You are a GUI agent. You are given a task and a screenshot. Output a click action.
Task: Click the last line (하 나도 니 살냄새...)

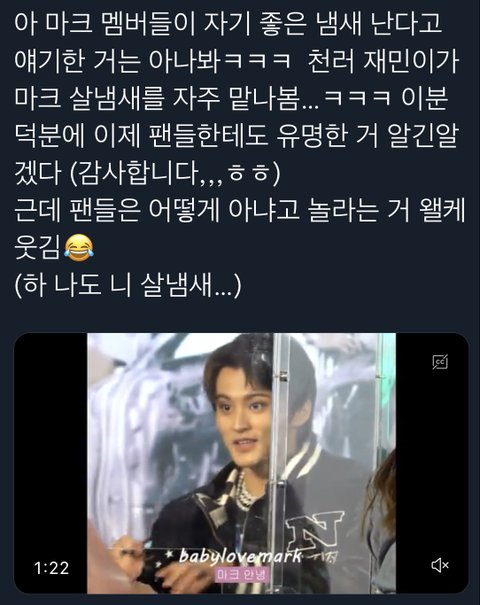tap(128, 286)
